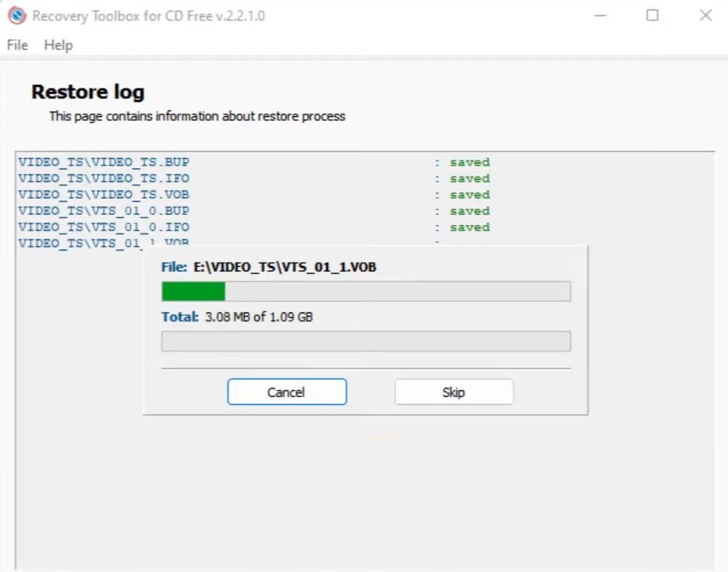Click the 3.08 MB of 1.09 GB text

tap(259, 316)
